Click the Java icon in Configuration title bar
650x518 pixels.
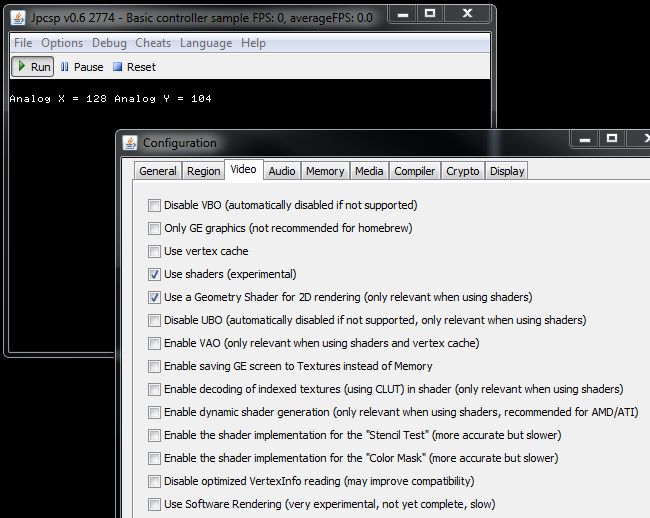pyautogui.click(x=130, y=143)
